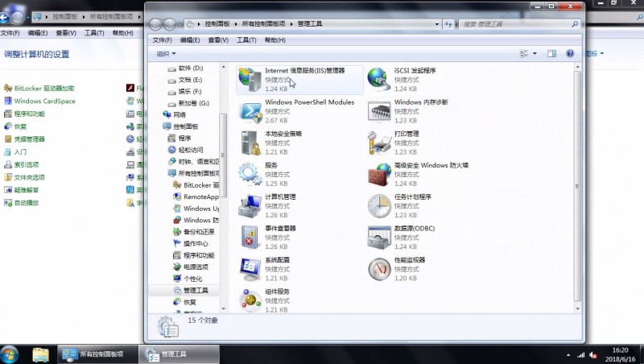Open 文件(F) menu in 管理工具 window

pyautogui.click(x=162, y=39)
